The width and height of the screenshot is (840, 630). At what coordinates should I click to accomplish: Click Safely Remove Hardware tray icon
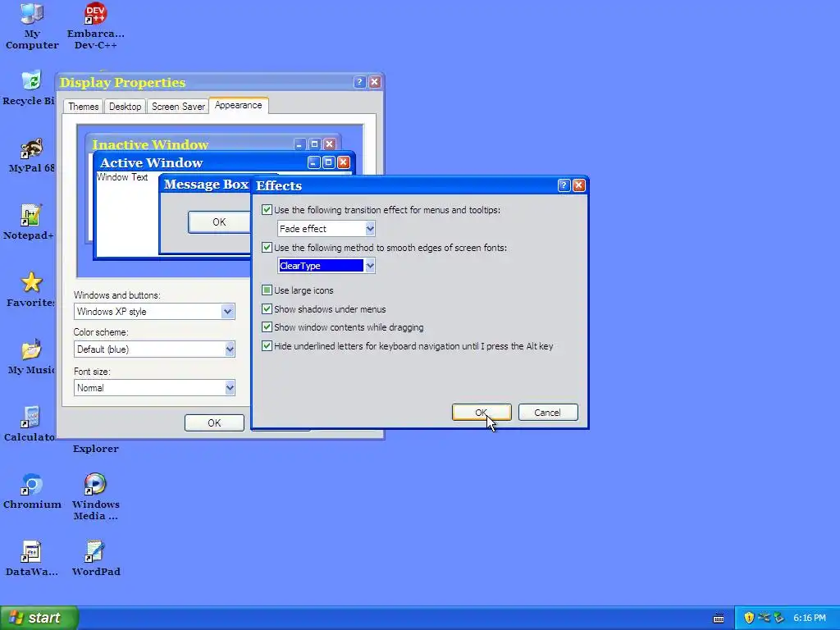click(x=778, y=618)
